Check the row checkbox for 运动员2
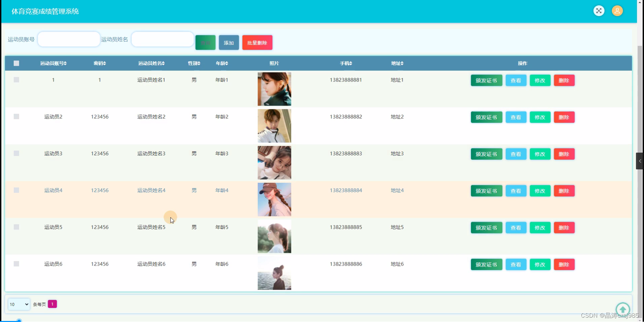The width and height of the screenshot is (644, 322). click(x=16, y=117)
